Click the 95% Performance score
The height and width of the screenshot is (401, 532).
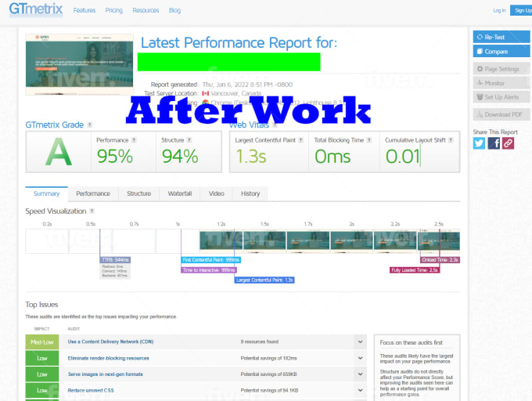[115, 157]
